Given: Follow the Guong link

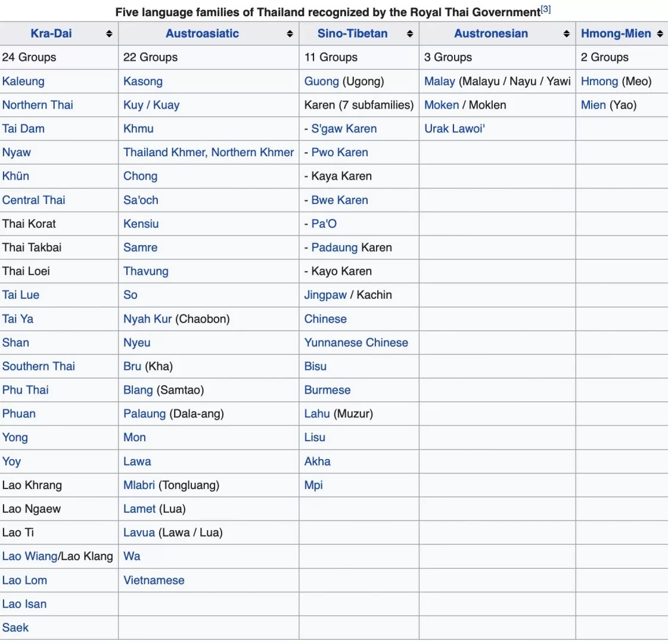Looking at the screenshot, I should (322, 82).
